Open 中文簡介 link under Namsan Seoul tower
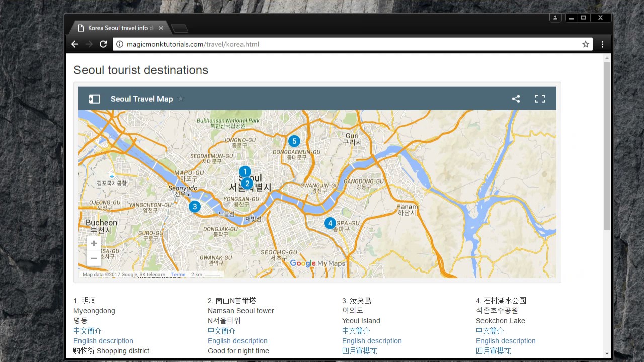Image resolution: width=644 pixels, height=362 pixels. (222, 331)
